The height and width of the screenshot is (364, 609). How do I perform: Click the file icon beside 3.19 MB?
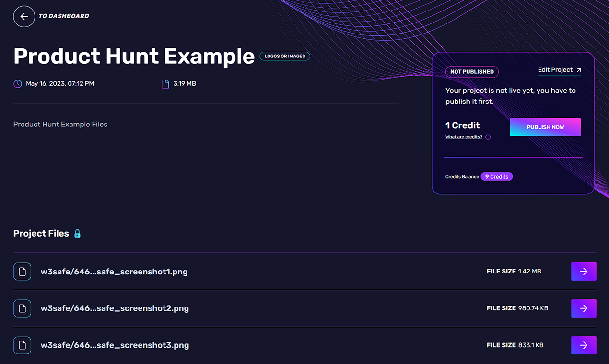click(165, 84)
